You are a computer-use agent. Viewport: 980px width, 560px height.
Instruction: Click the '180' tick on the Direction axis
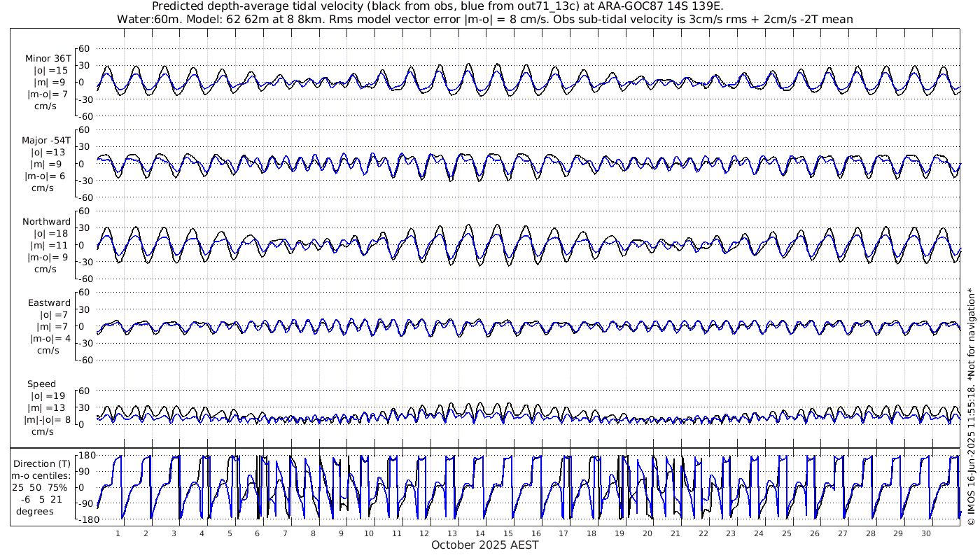click(x=86, y=456)
